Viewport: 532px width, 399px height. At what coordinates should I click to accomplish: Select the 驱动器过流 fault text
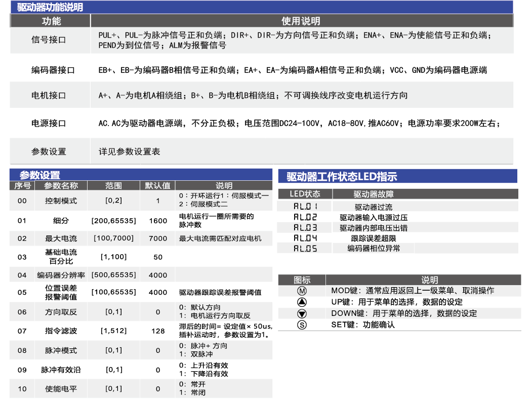tap(374, 207)
